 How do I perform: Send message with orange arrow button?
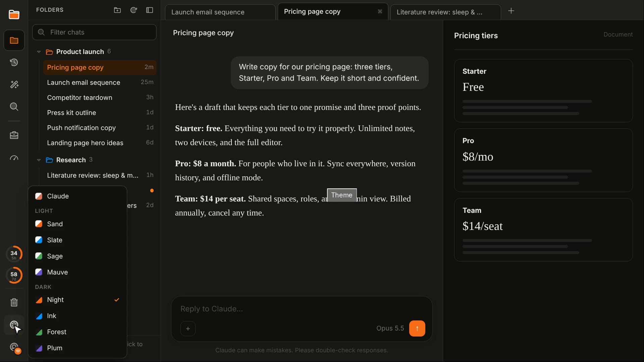(x=417, y=328)
